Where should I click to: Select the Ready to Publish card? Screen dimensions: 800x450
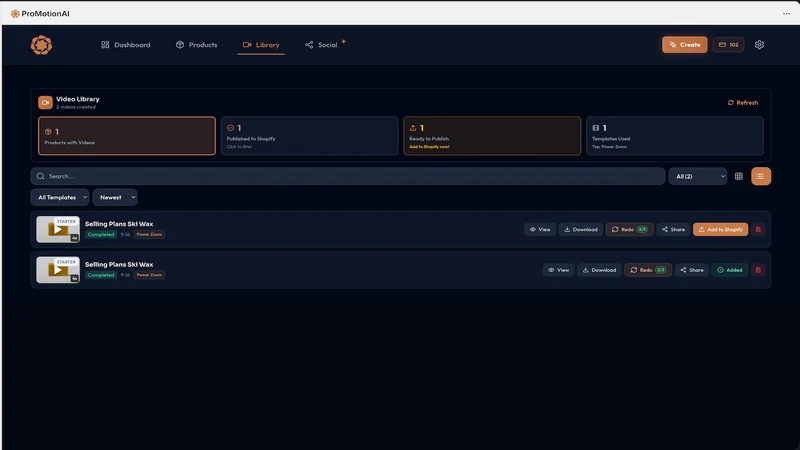pyautogui.click(x=492, y=136)
